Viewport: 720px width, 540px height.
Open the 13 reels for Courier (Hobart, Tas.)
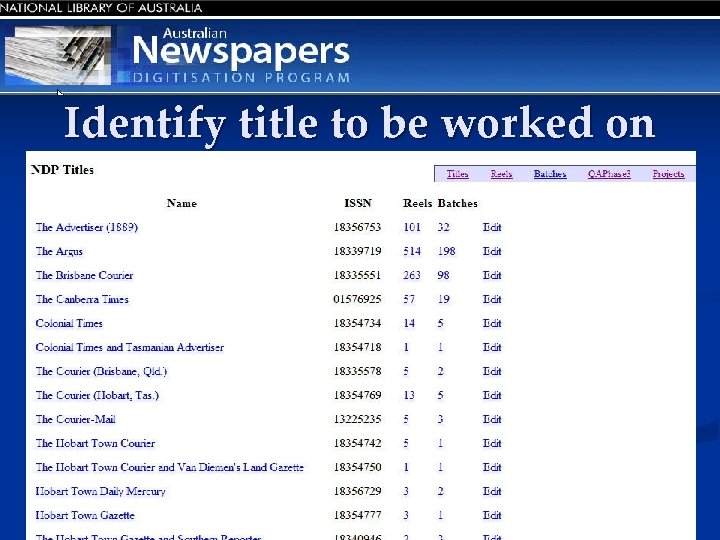click(409, 395)
